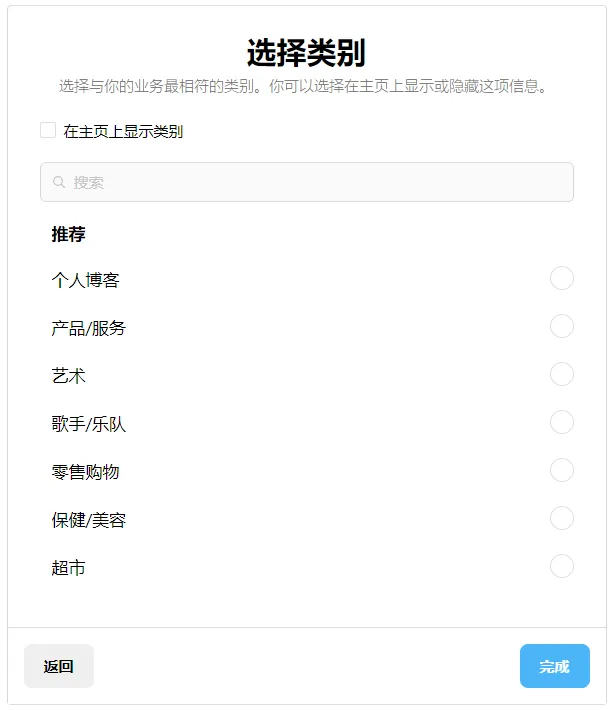Choose the 保健/美容 radio circle
Viewport: 608px width, 710px height.
[562, 518]
